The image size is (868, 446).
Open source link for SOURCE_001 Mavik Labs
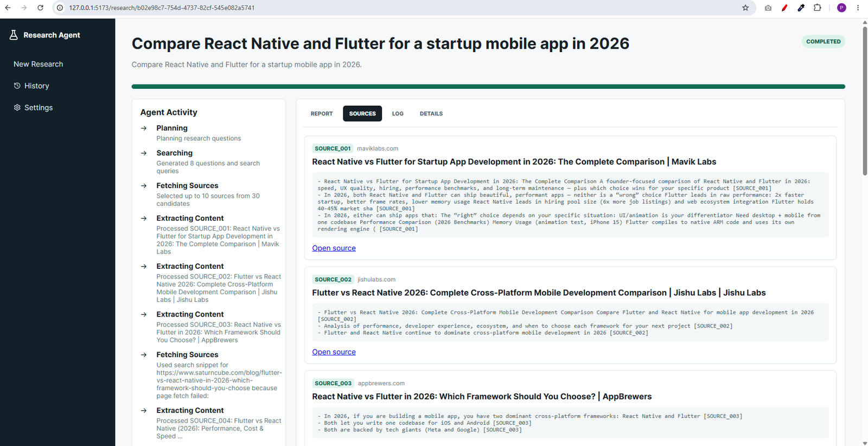click(x=334, y=248)
